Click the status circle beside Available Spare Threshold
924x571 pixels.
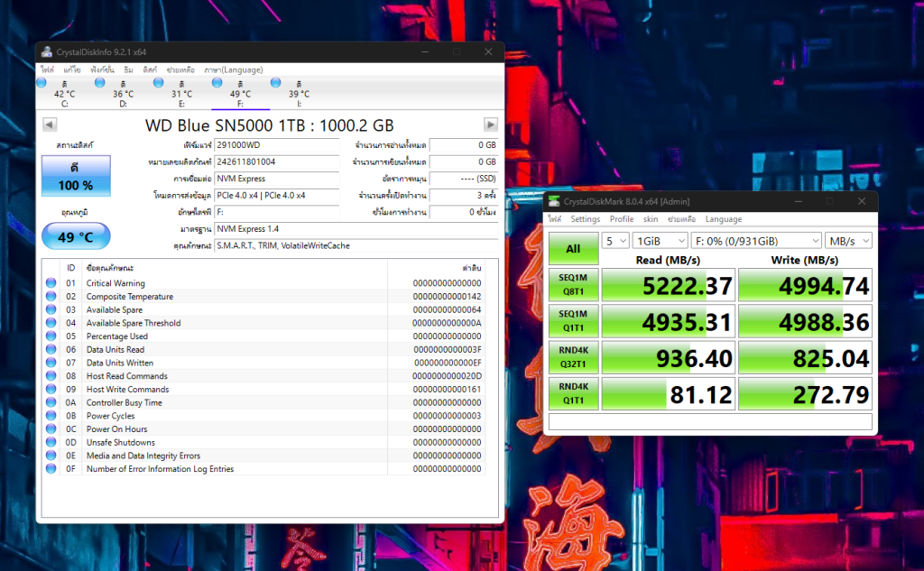51,323
